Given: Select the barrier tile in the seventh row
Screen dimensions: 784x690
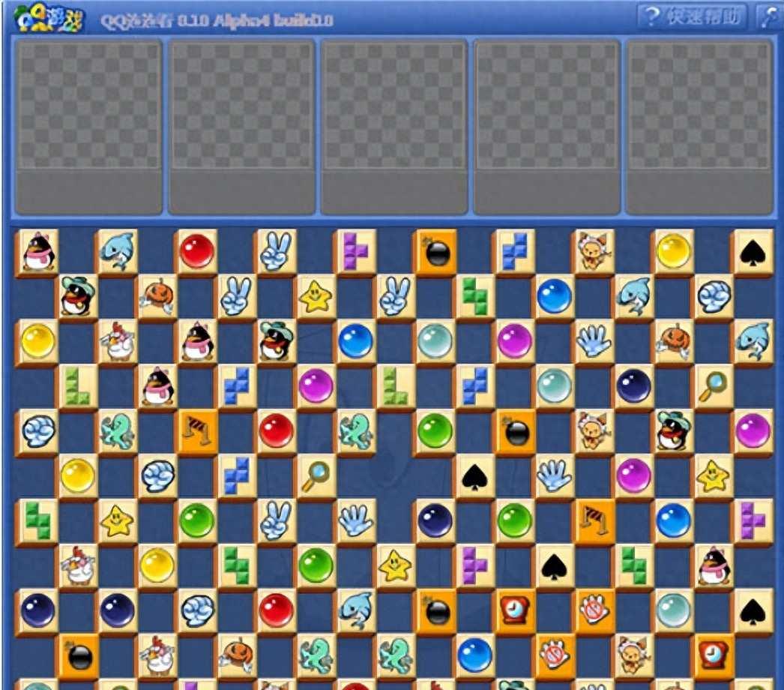Looking at the screenshot, I should 594,521.
